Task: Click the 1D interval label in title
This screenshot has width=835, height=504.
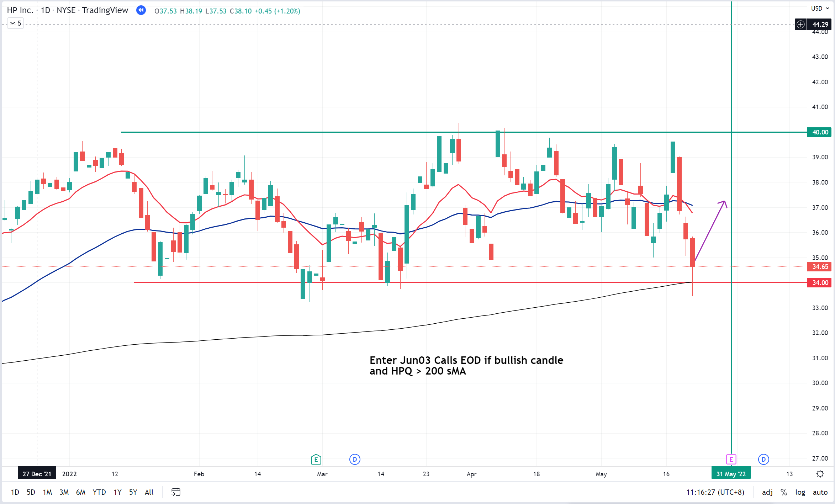Action: pos(46,10)
